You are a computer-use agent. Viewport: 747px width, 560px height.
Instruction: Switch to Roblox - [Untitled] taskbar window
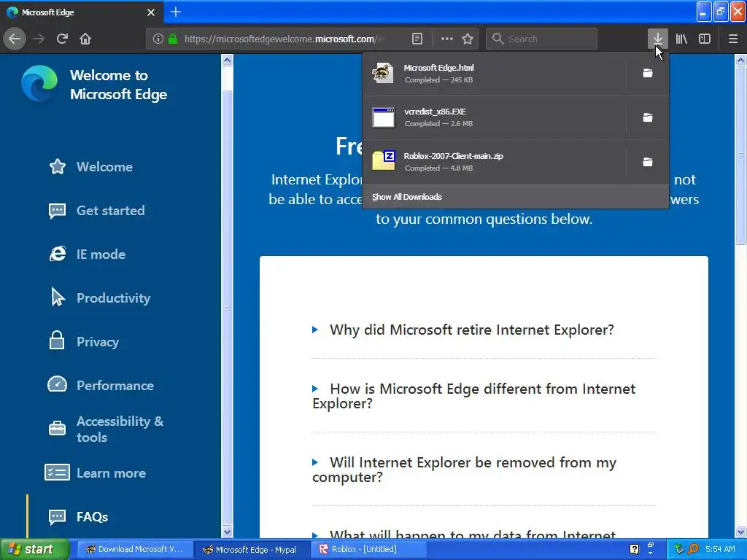pos(368,549)
